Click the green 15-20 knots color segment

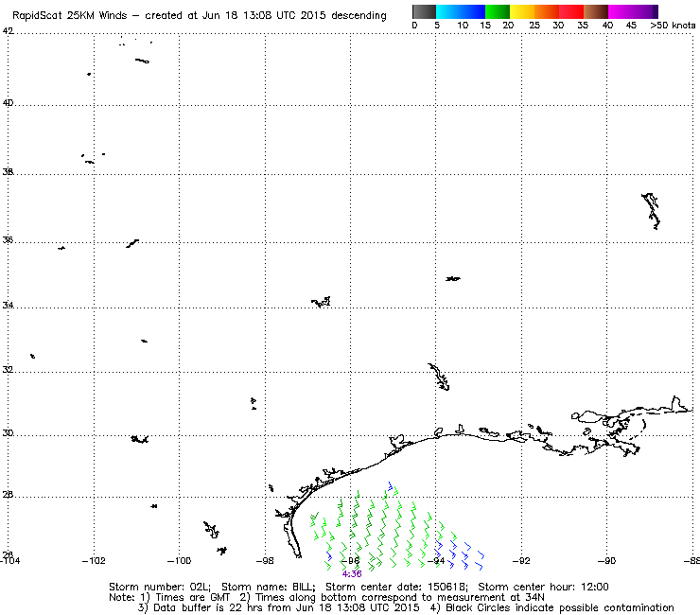click(x=498, y=11)
